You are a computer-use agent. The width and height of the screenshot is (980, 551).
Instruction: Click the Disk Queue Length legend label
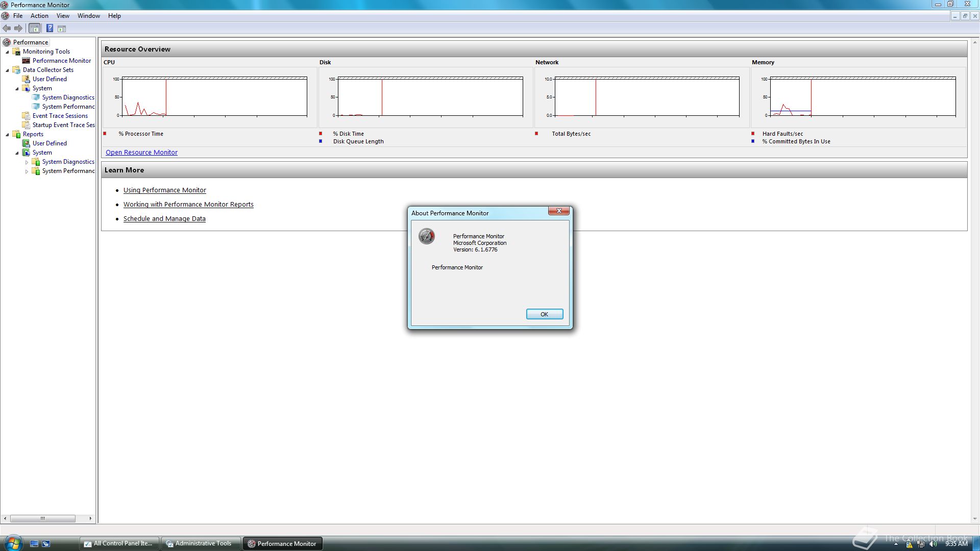point(358,142)
